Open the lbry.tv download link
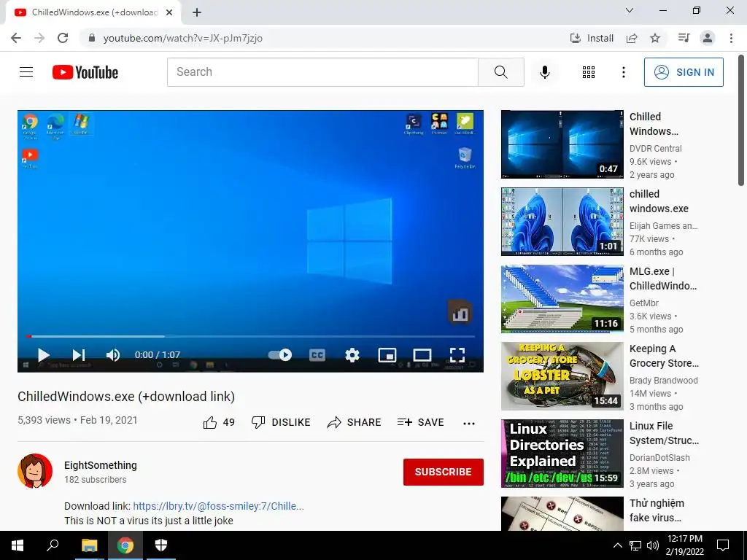The image size is (747, 560). coord(218,506)
